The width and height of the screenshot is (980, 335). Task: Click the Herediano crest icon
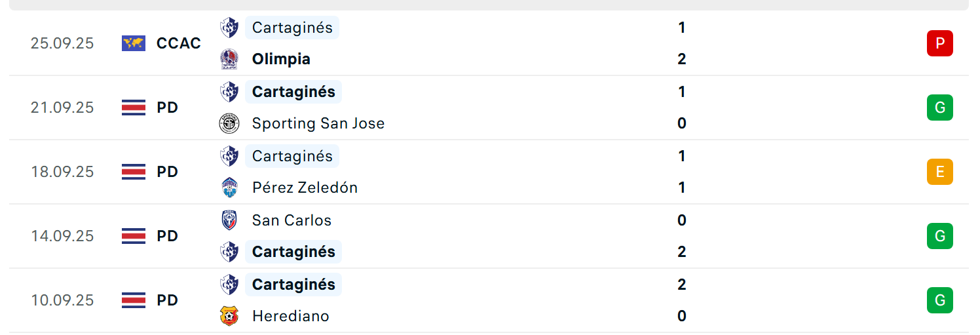tap(229, 316)
